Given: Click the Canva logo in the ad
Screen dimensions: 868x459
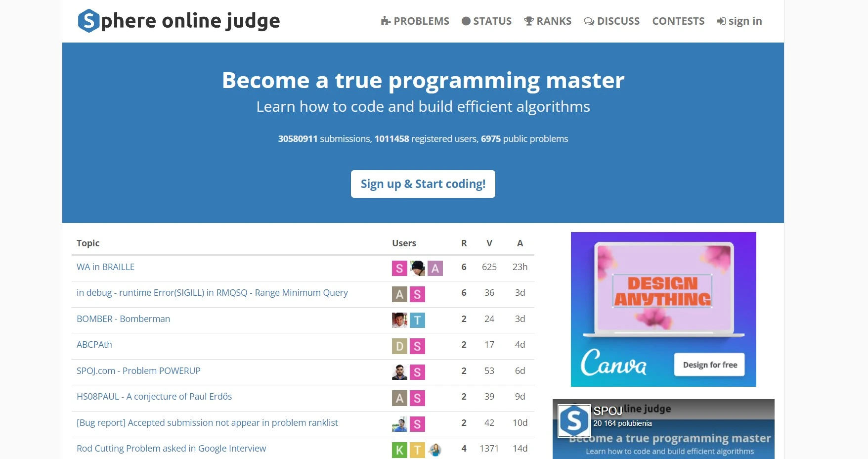Looking at the screenshot, I should 613,363.
